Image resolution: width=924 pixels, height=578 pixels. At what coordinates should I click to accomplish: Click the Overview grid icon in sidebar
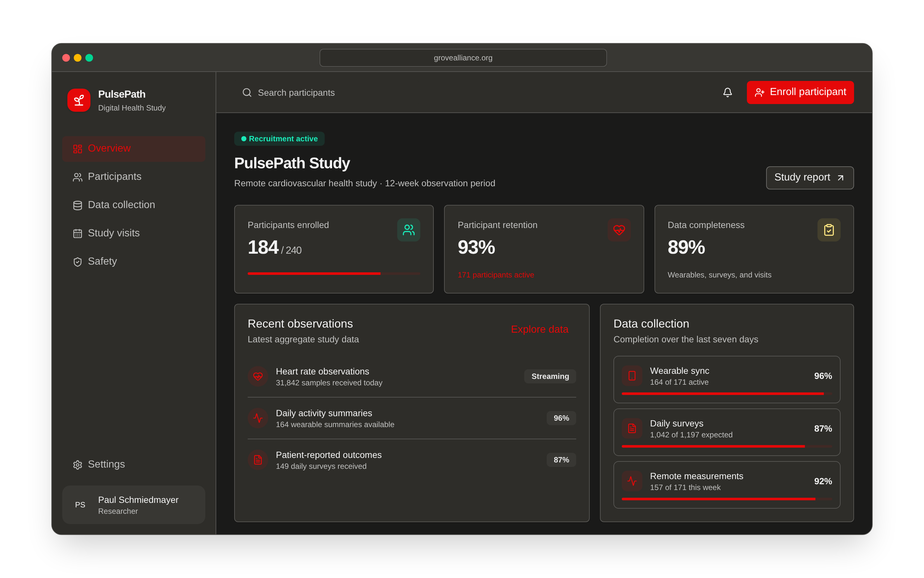(x=78, y=149)
